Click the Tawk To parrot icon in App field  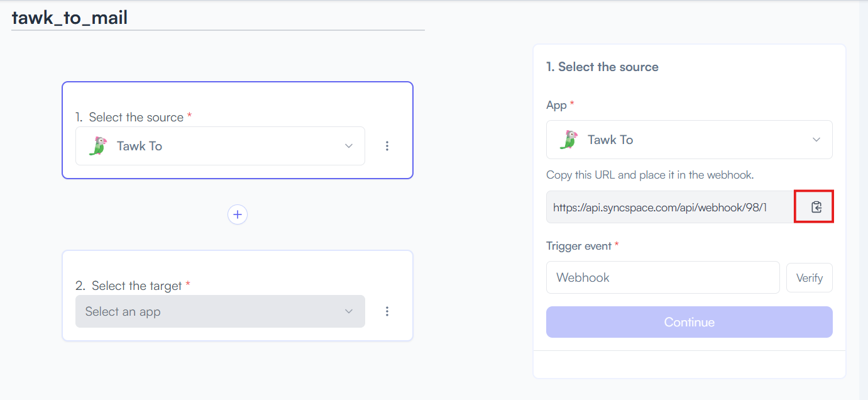568,140
